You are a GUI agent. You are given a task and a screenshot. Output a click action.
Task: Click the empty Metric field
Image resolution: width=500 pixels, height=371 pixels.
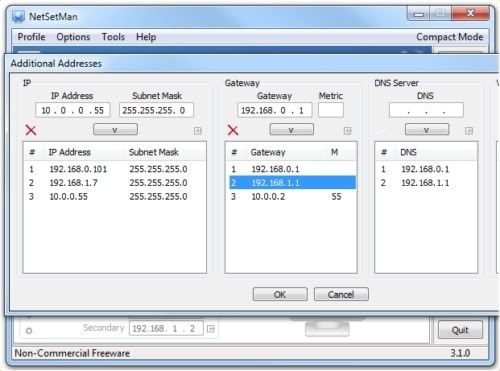[x=331, y=110]
